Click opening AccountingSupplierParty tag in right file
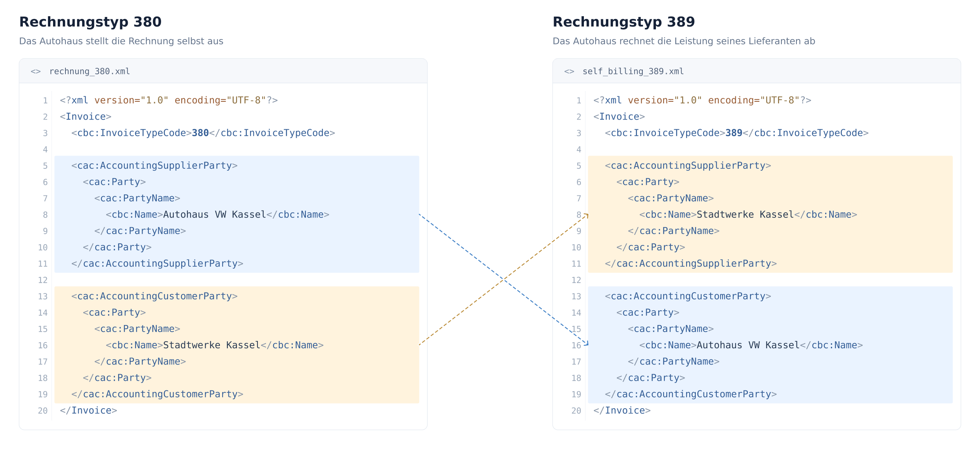This screenshot has width=980, height=452. (688, 166)
